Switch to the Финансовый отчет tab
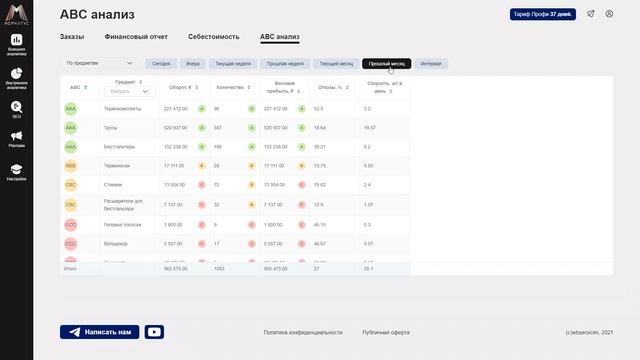The height and width of the screenshot is (360, 640). pyautogui.click(x=136, y=37)
